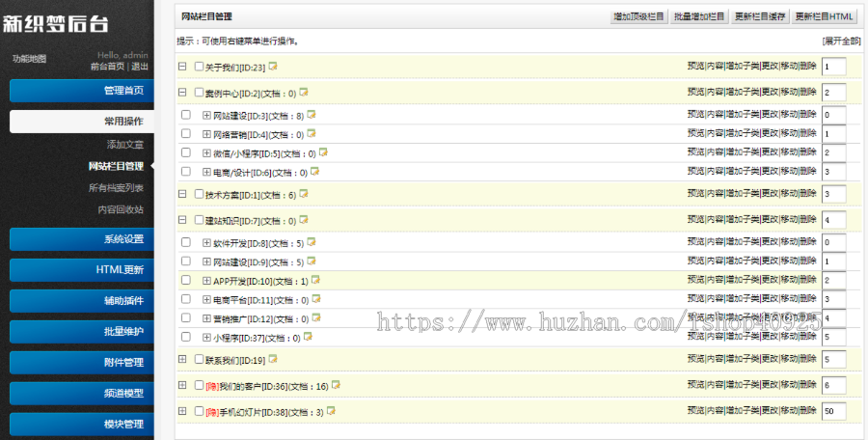This screenshot has height=440, width=868.
Task: Check the 建站知识[ID:7] checkbox
Action: 200,220
